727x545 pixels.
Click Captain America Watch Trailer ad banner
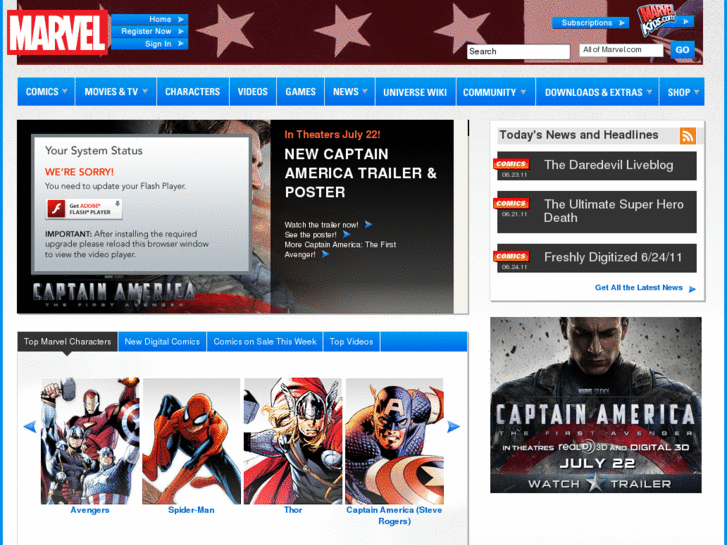[x=596, y=405]
